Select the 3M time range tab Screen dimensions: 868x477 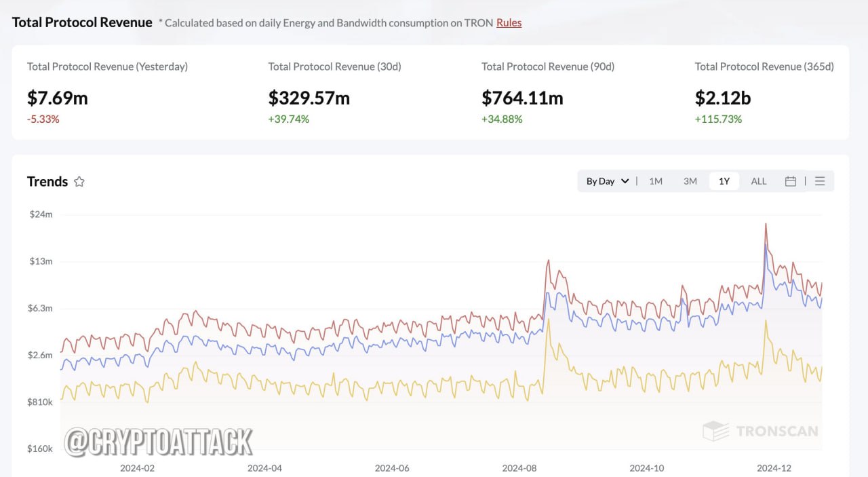pos(690,181)
